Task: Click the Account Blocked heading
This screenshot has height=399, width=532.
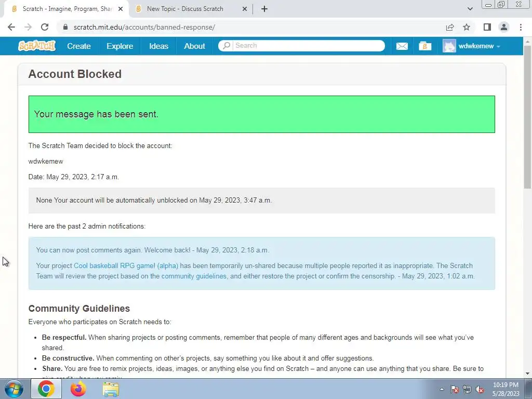Action: click(75, 74)
